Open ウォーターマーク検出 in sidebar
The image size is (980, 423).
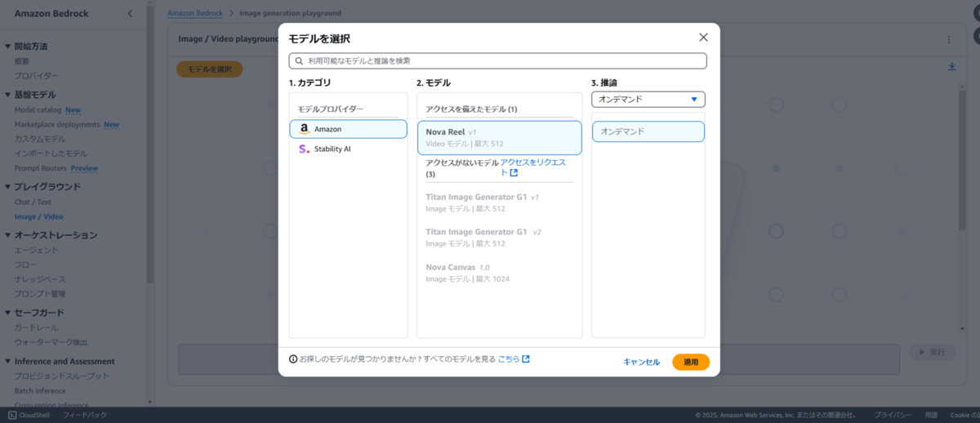tap(51, 342)
